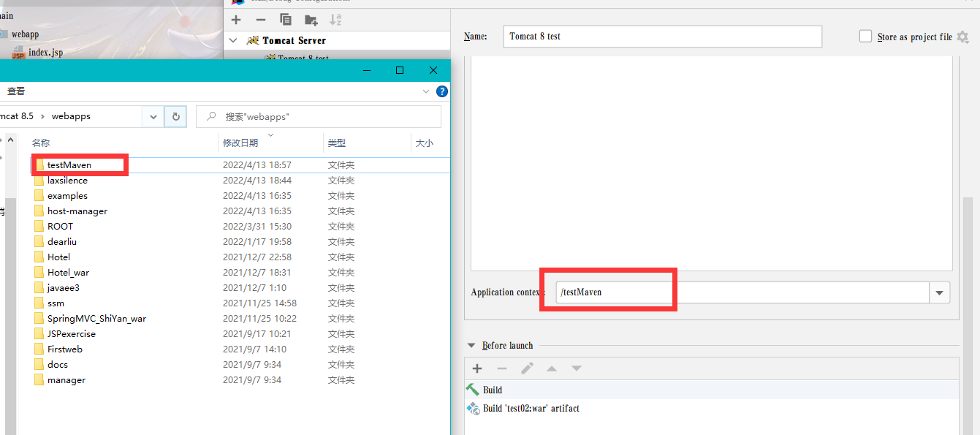
Task: Open the Application context dropdown
Action: (939, 292)
